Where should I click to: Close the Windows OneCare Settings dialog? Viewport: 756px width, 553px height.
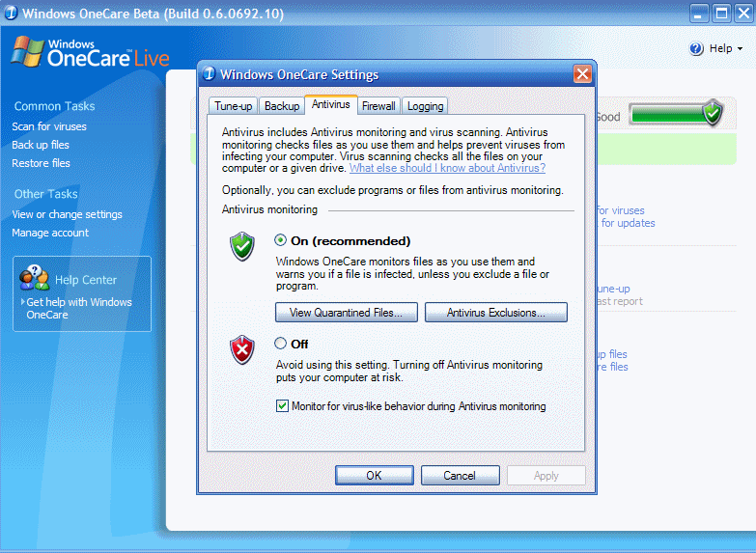582,74
